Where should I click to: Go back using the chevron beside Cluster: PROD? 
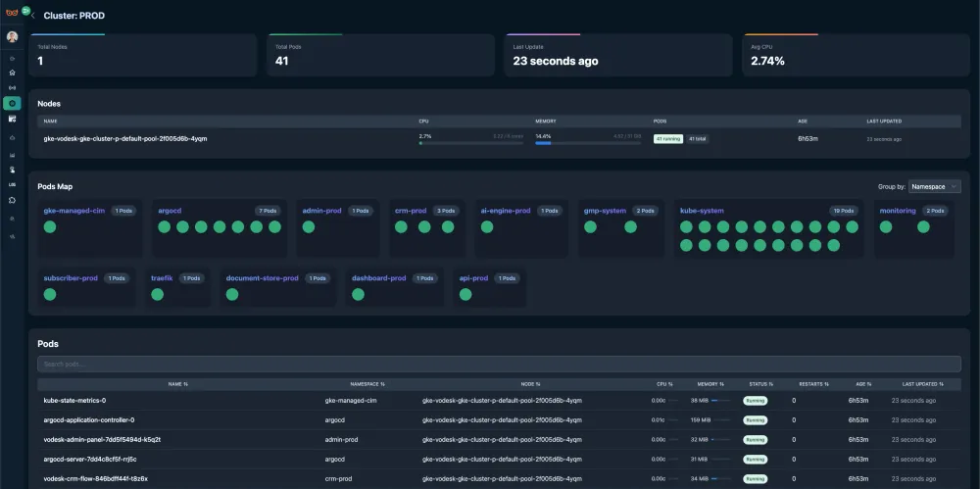pyautogui.click(x=33, y=16)
